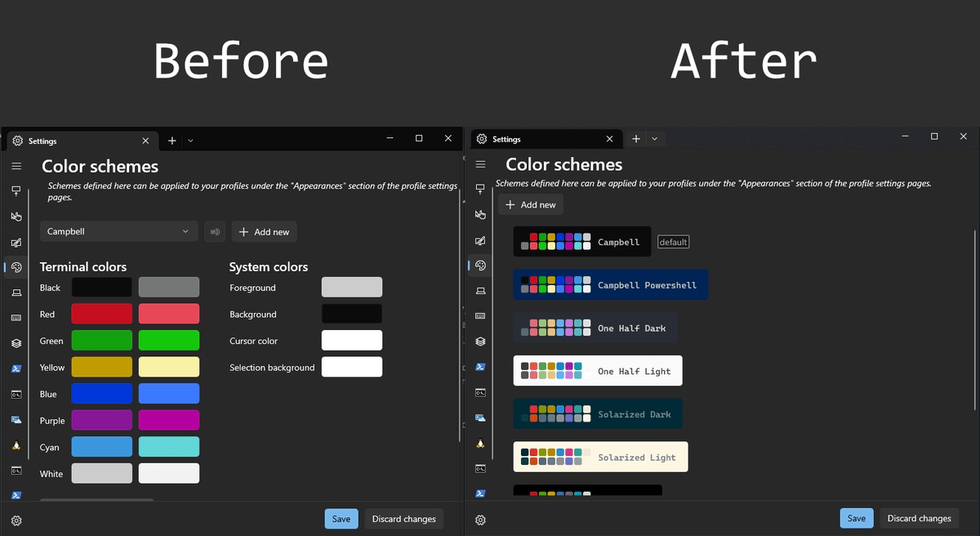The height and width of the screenshot is (536, 980).
Task: Expand the new-tab dropdown chevron in the After window
Action: click(655, 139)
